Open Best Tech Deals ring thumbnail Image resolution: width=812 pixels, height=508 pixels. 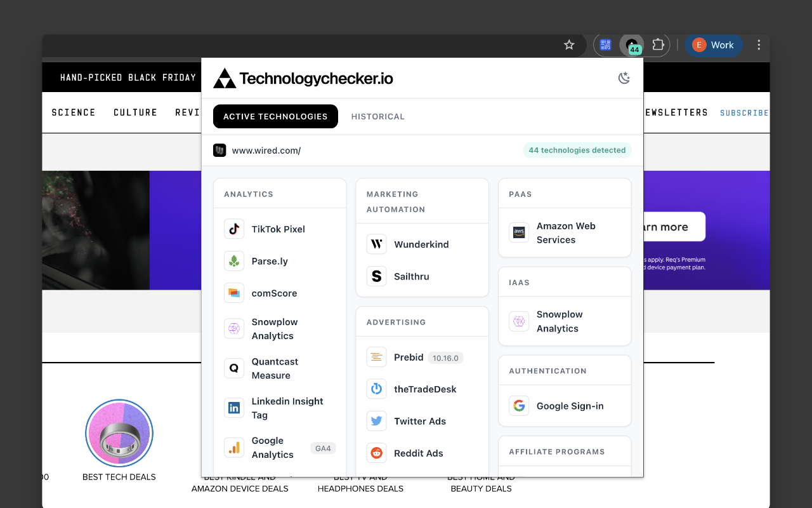119,434
